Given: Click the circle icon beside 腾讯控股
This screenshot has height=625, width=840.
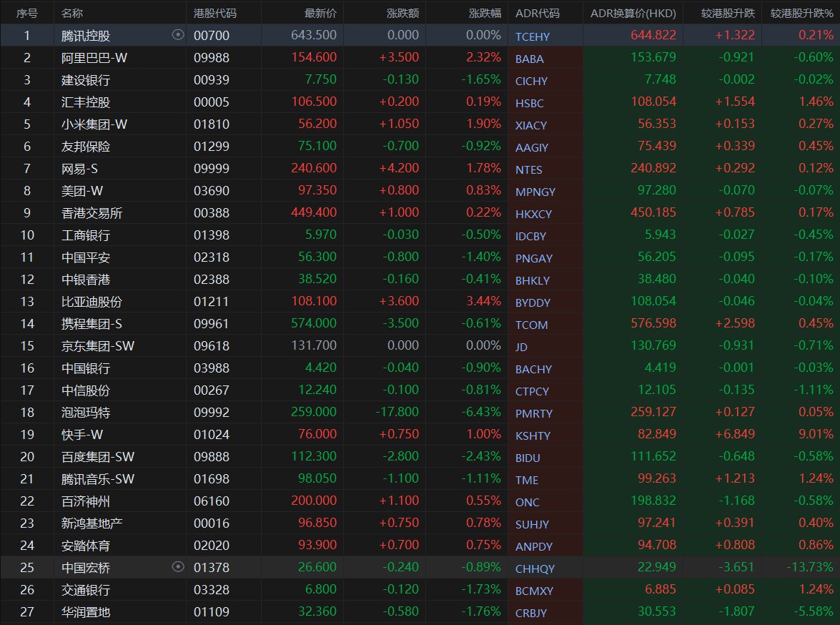Looking at the screenshot, I should click(x=178, y=35).
